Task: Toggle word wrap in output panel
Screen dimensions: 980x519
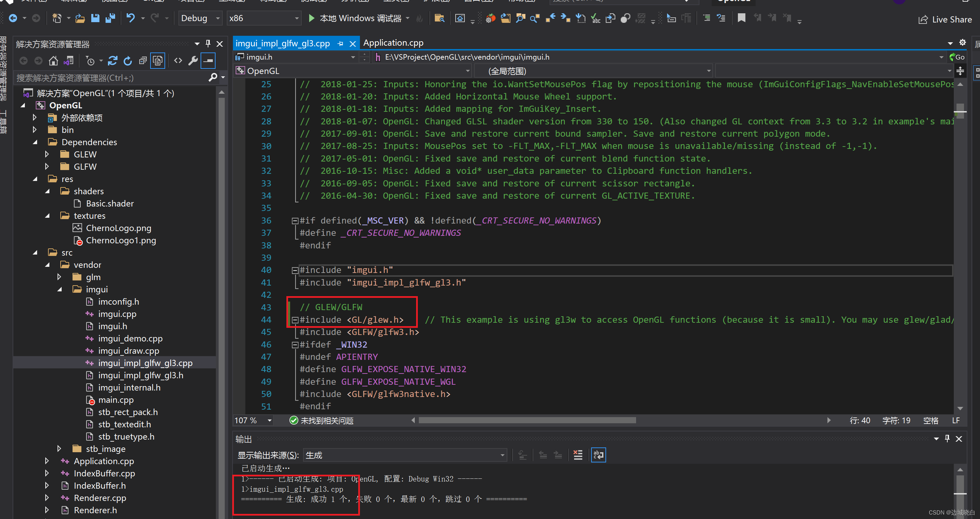Action: (598, 455)
